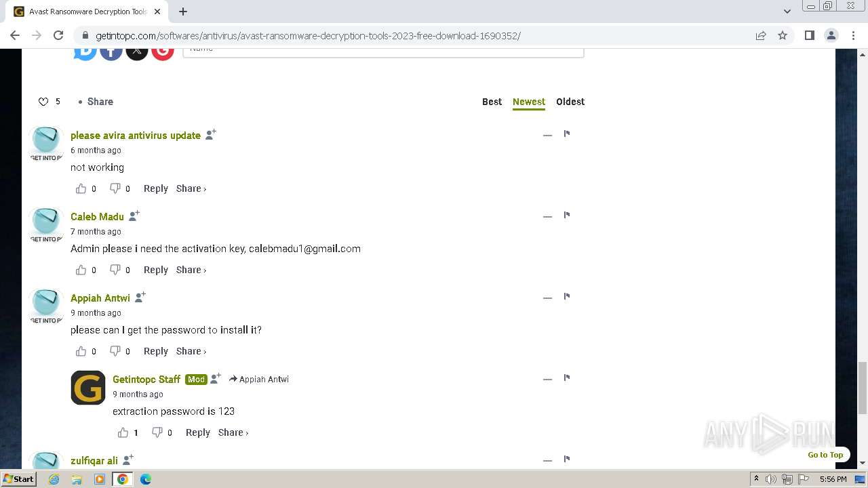Reply to Getintopc Staff's comment
868x488 pixels.
click(197, 432)
